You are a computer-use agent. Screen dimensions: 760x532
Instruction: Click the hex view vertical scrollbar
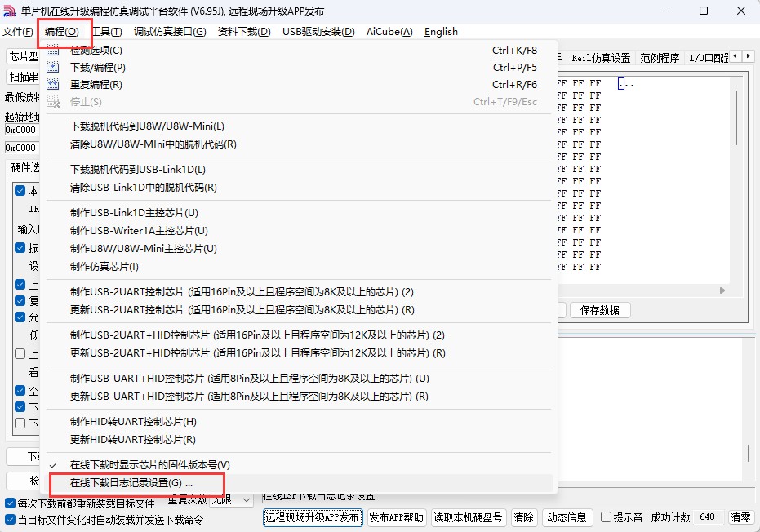point(736,118)
